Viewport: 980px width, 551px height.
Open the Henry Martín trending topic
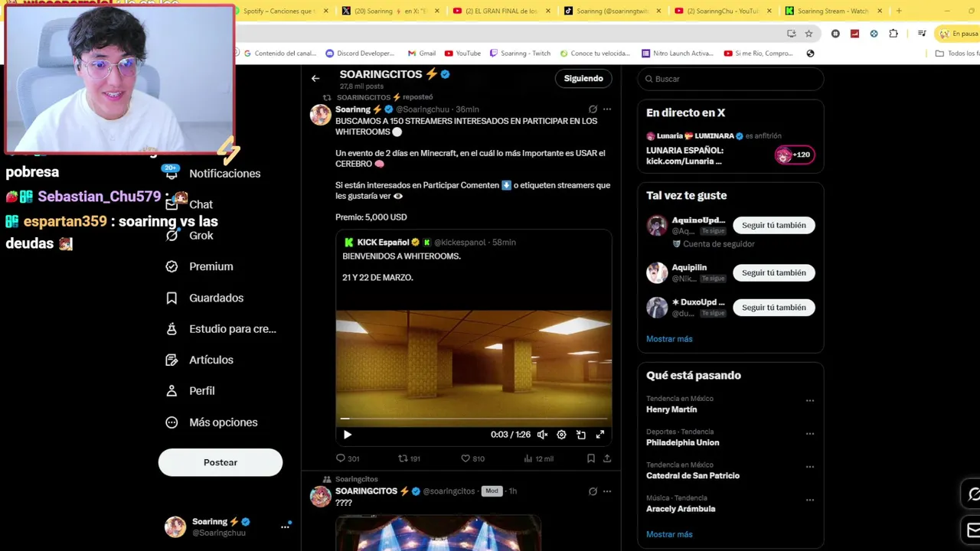coord(671,409)
